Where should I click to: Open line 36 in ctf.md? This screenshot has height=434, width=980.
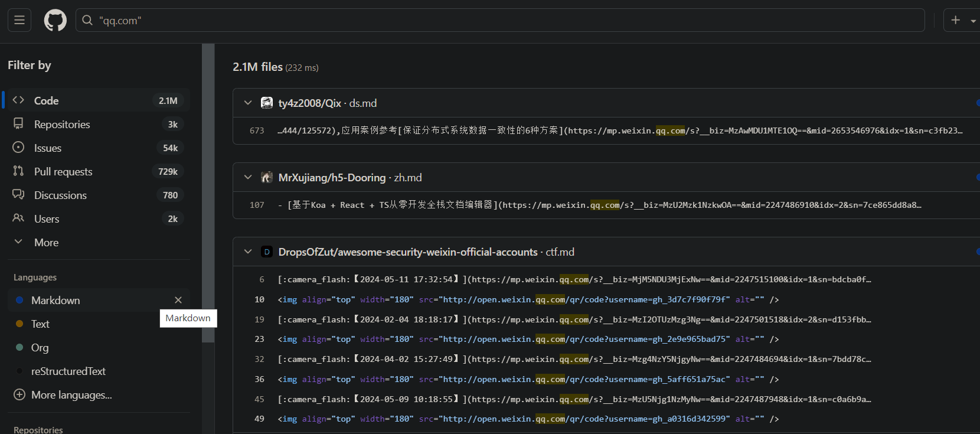click(x=259, y=379)
